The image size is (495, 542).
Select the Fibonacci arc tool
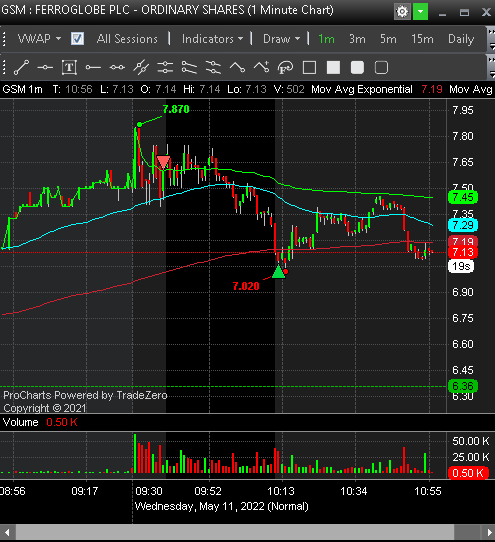[285, 67]
